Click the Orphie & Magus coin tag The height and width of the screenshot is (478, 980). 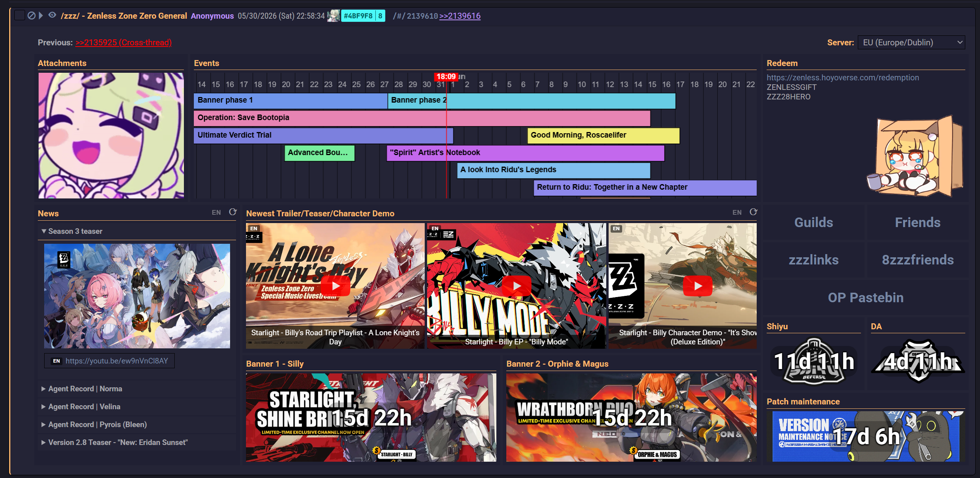(x=654, y=454)
